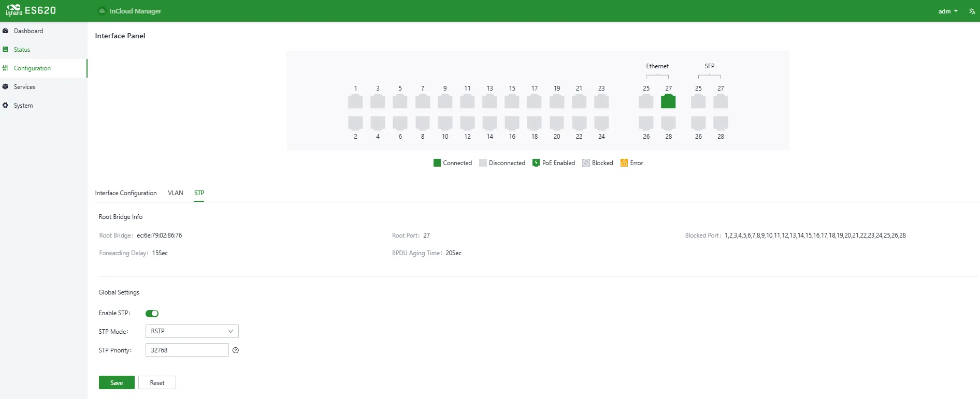The height and width of the screenshot is (399, 980).
Task: Click the Blocked legend icon
Action: pyautogui.click(x=586, y=163)
